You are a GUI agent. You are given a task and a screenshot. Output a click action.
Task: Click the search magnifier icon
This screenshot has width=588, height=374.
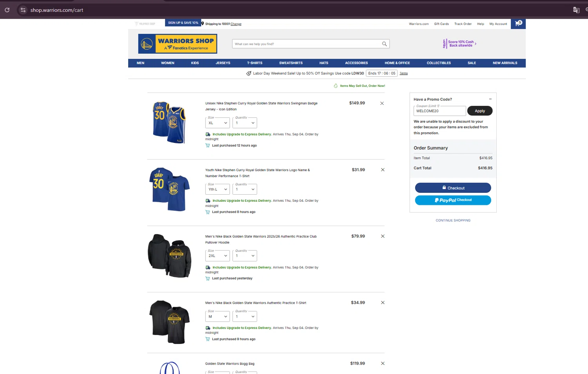click(x=385, y=44)
